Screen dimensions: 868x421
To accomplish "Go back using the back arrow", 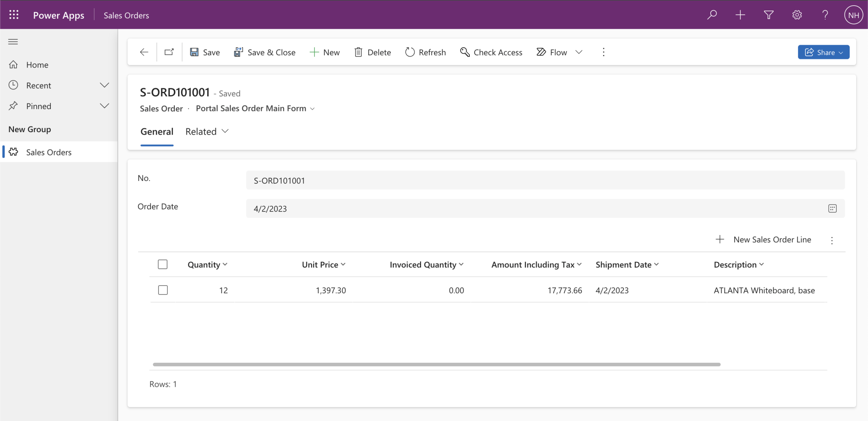I will pos(144,52).
